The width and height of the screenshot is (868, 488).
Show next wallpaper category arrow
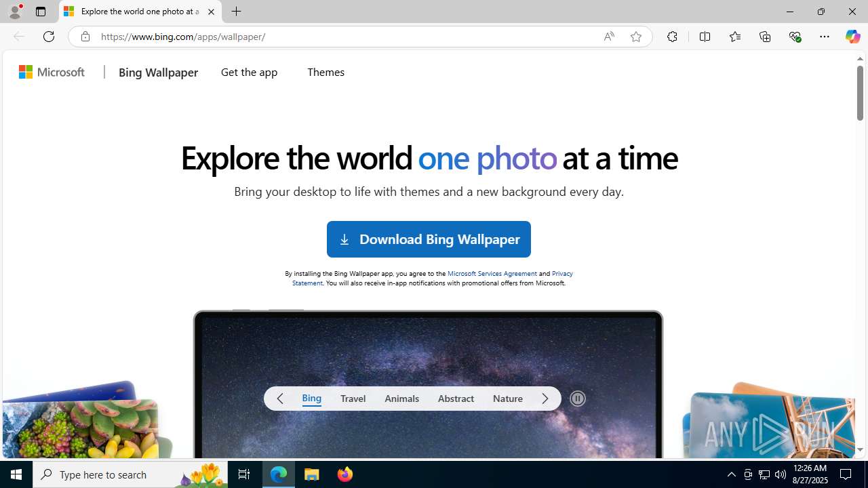[x=545, y=399]
